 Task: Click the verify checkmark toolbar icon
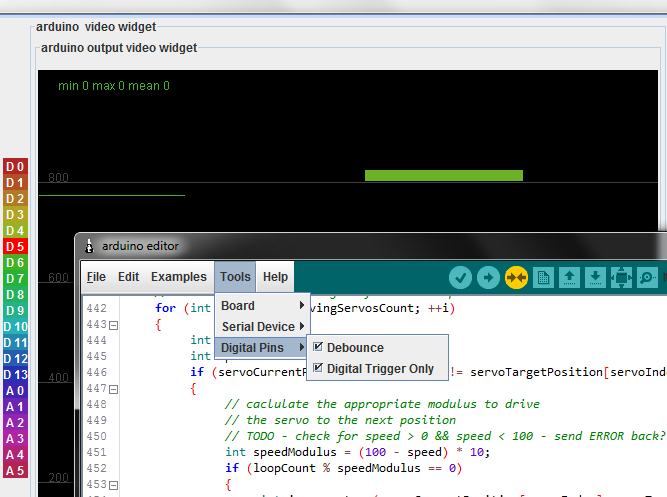click(x=460, y=278)
